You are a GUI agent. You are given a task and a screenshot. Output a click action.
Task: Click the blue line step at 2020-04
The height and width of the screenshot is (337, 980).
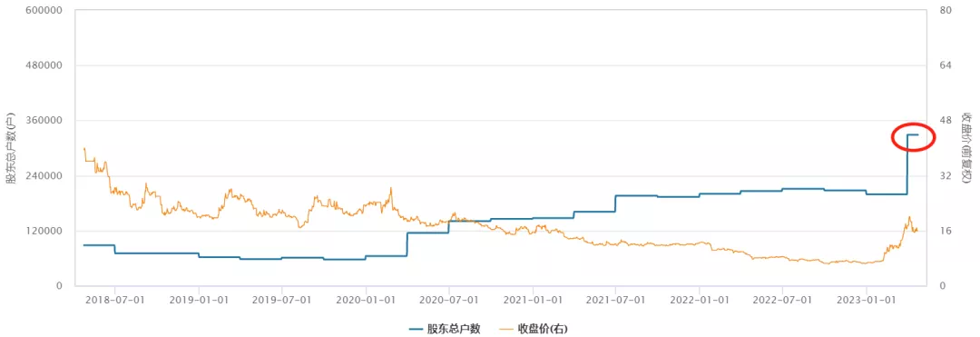pos(407,243)
